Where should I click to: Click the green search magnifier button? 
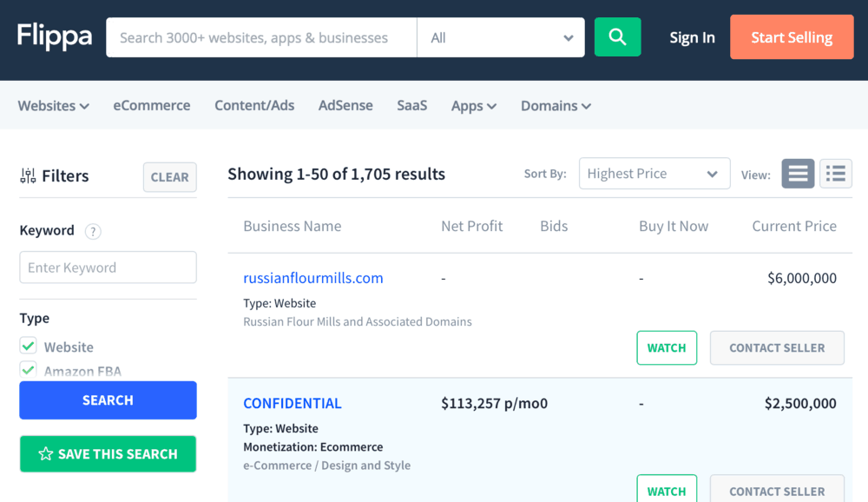point(617,37)
